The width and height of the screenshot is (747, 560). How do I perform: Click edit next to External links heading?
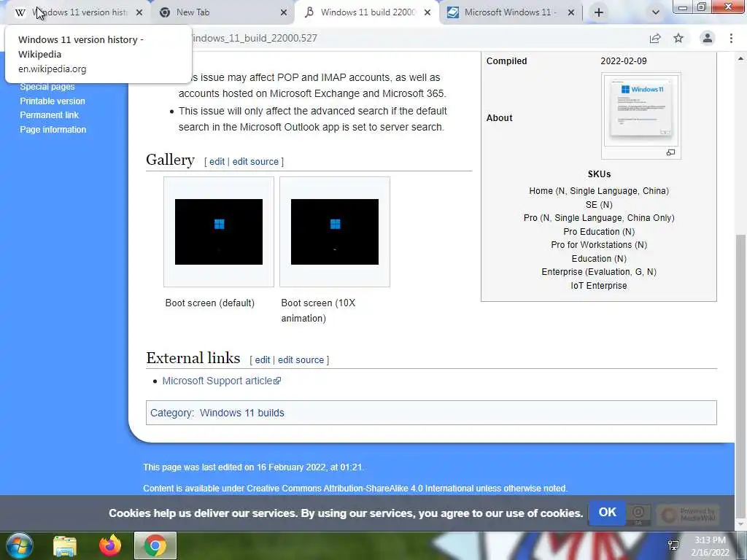pyautogui.click(x=263, y=360)
